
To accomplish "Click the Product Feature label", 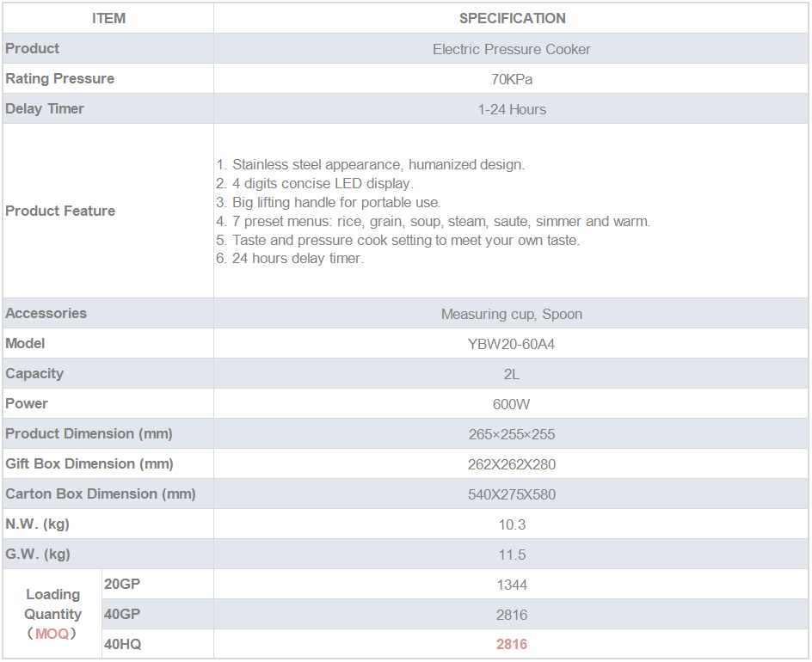I will [60, 211].
